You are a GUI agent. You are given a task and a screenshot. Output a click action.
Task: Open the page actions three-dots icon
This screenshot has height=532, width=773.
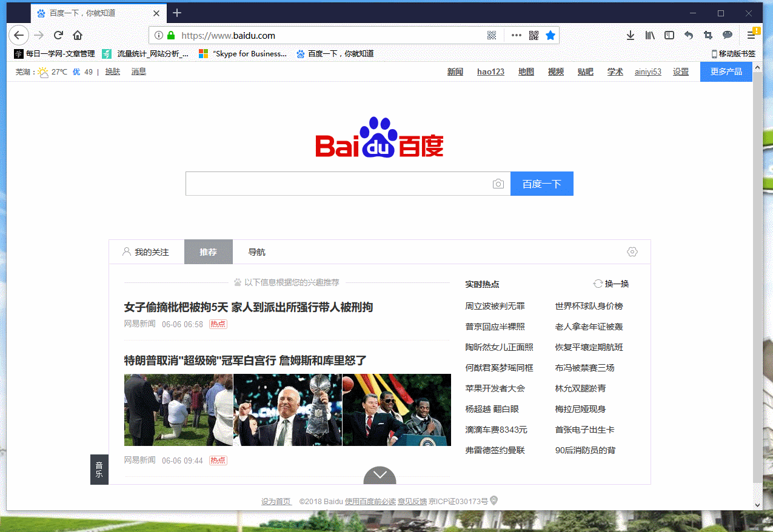click(517, 36)
